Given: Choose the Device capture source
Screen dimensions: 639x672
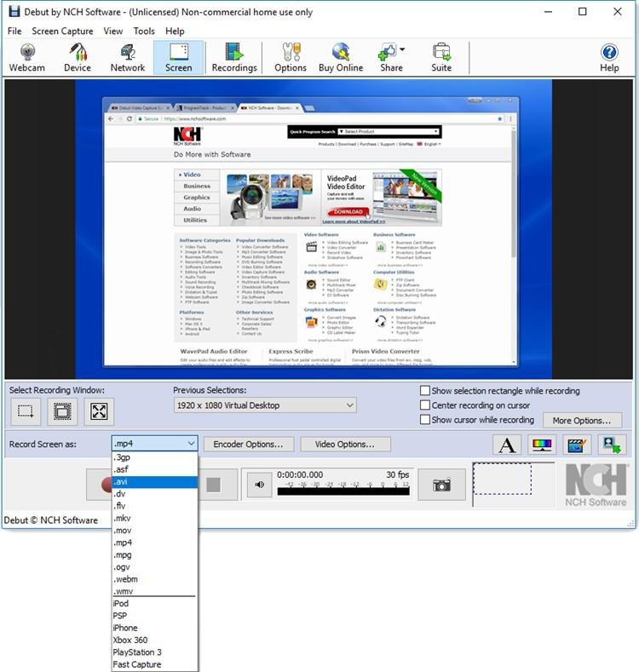Looking at the screenshot, I should (78, 58).
